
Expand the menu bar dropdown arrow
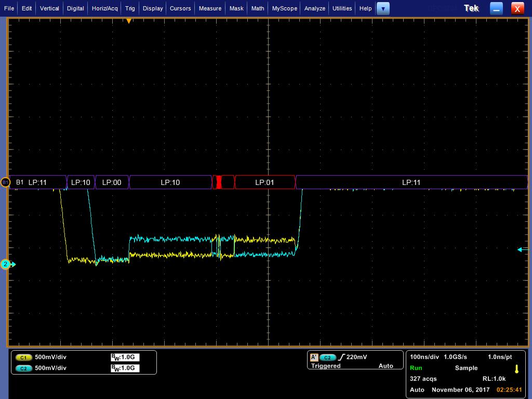point(383,9)
